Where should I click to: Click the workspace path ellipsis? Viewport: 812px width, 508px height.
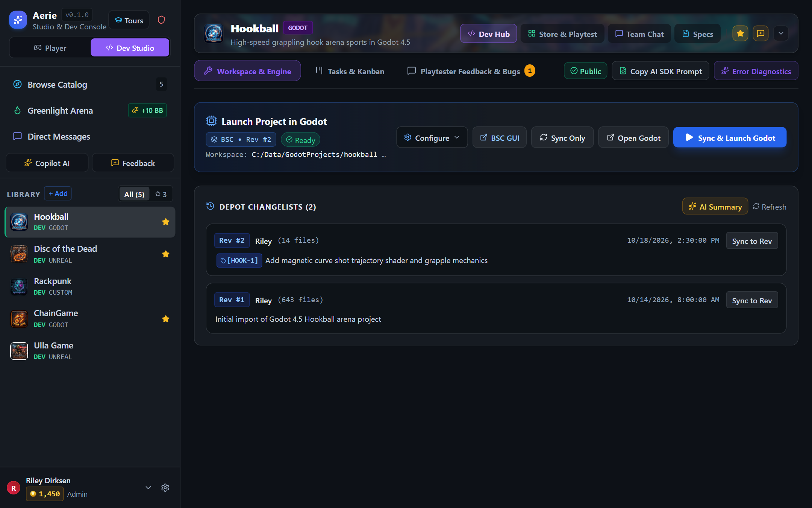click(383, 155)
